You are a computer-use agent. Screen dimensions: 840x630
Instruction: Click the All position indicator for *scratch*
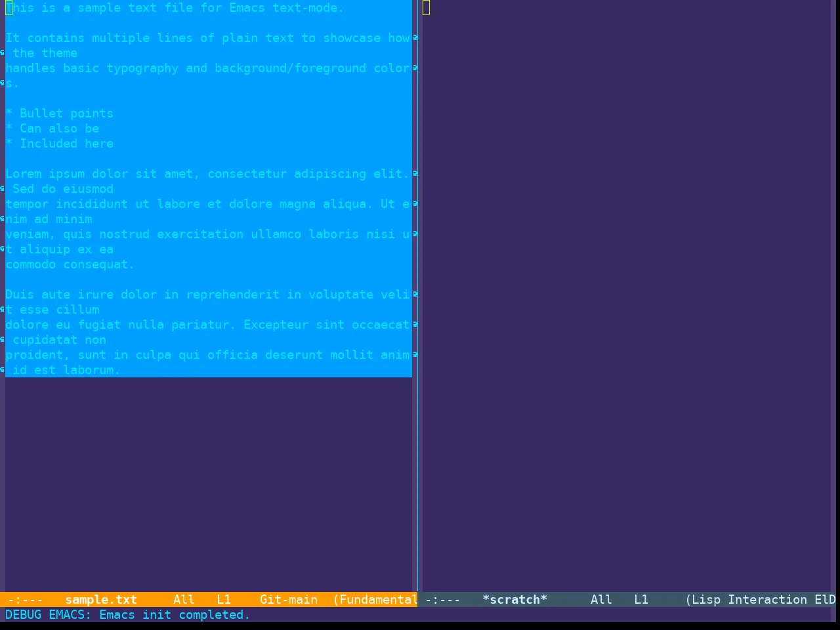[601, 599]
